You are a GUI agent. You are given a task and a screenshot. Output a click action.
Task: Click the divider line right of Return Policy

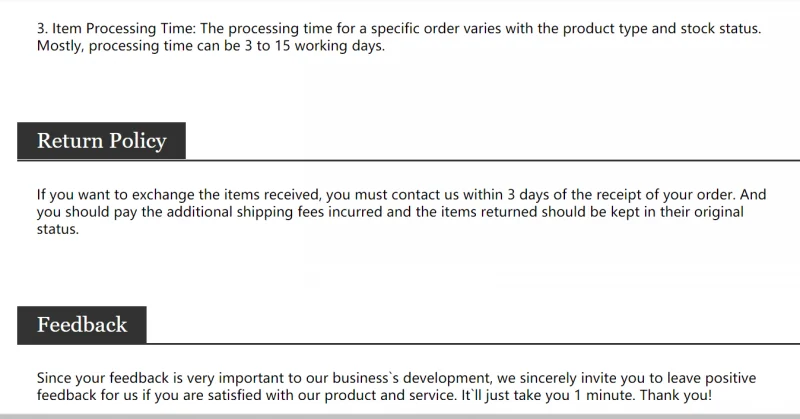coord(493,160)
